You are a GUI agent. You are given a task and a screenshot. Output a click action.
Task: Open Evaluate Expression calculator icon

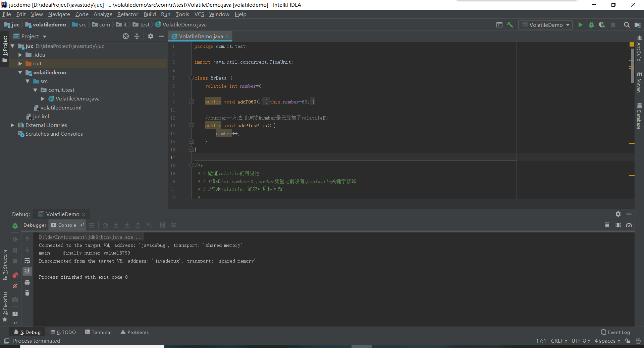[163, 225]
